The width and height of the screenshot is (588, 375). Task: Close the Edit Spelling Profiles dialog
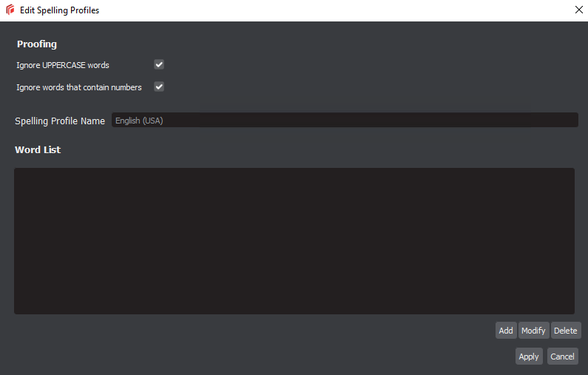click(578, 10)
